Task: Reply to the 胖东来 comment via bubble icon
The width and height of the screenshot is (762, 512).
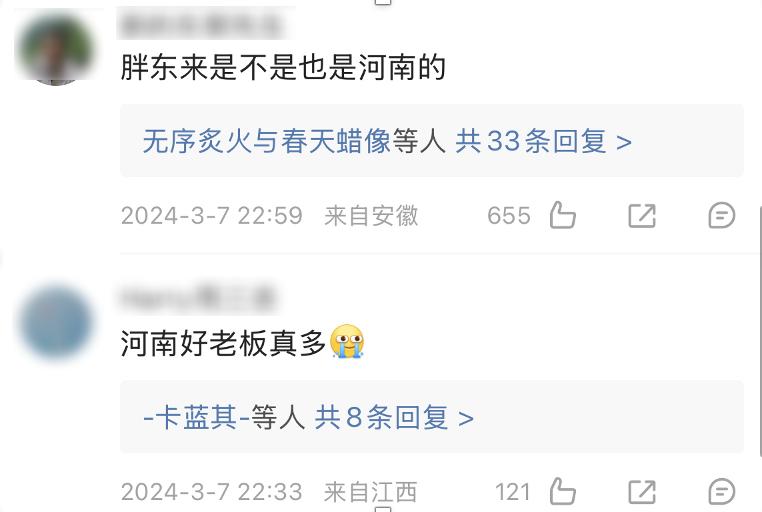Action: click(722, 216)
